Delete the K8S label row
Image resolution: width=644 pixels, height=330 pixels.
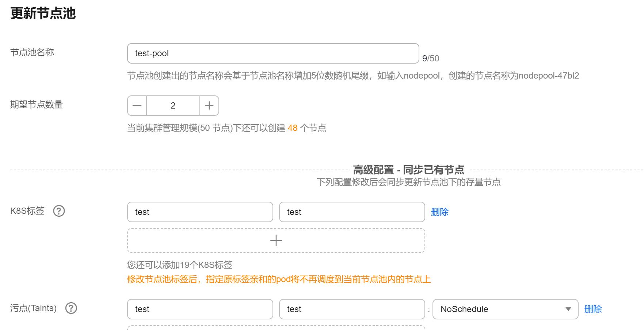click(x=439, y=212)
